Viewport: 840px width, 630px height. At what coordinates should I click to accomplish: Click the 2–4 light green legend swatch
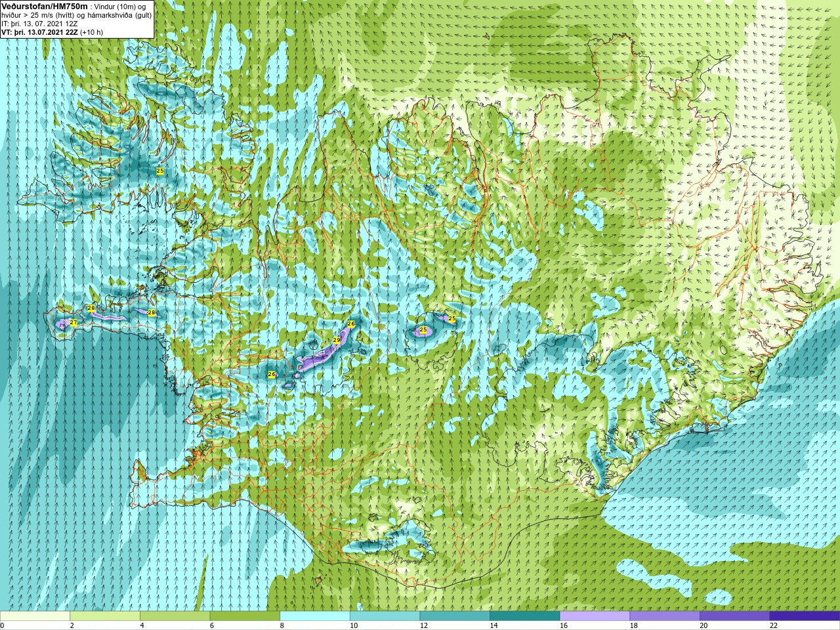tap(105, 616)
